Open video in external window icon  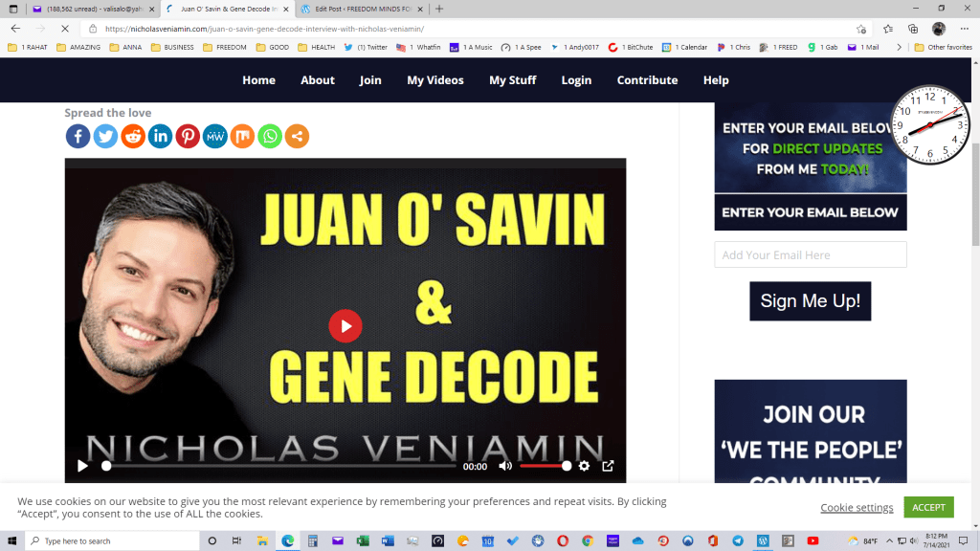click(608, 466)
